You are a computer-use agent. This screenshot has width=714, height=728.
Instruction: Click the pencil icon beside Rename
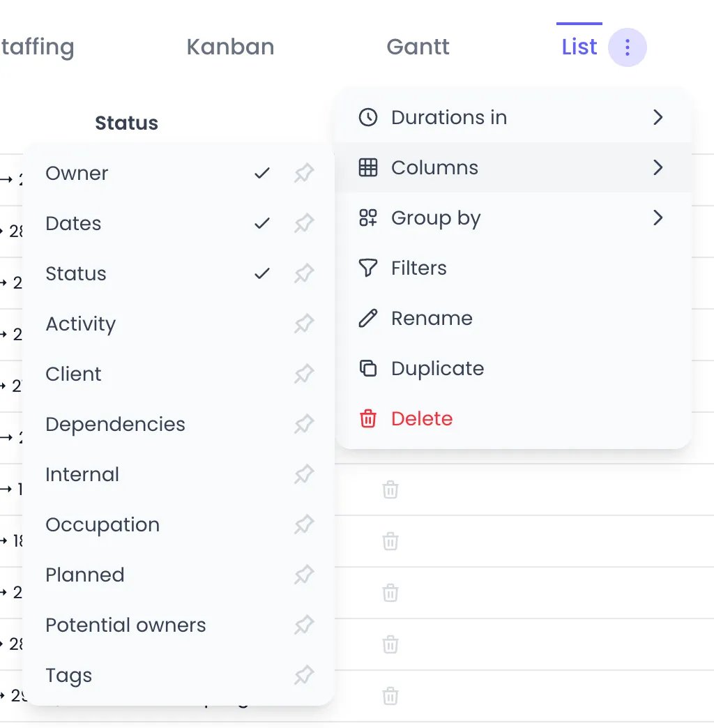tap(367, 318)
